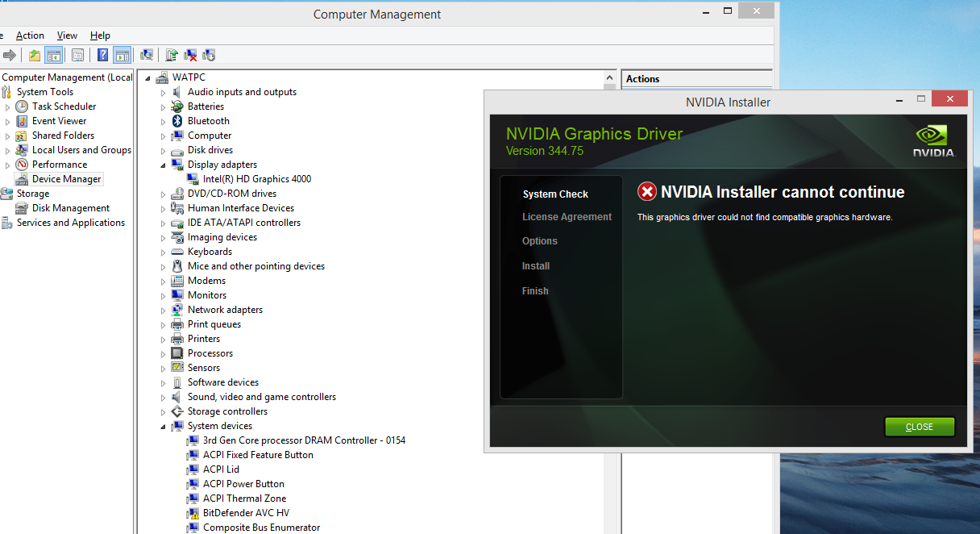
Task: Click the Actions pane header
Action: [697, 79]
